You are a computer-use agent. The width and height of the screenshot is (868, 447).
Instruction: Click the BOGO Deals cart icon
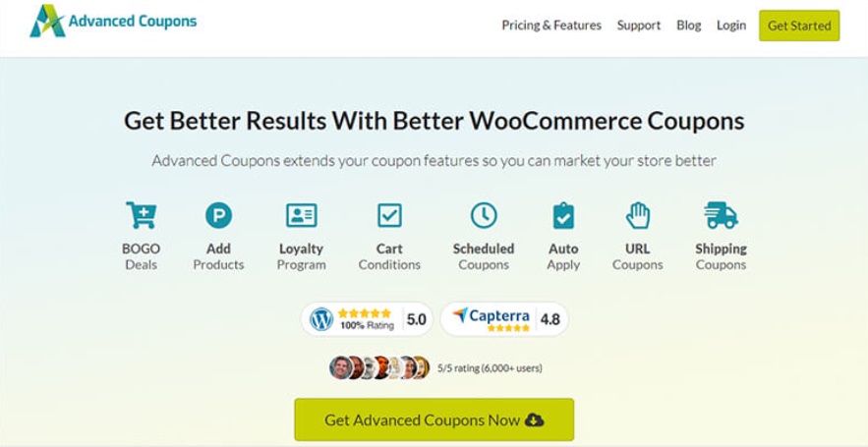coord(141,215)
